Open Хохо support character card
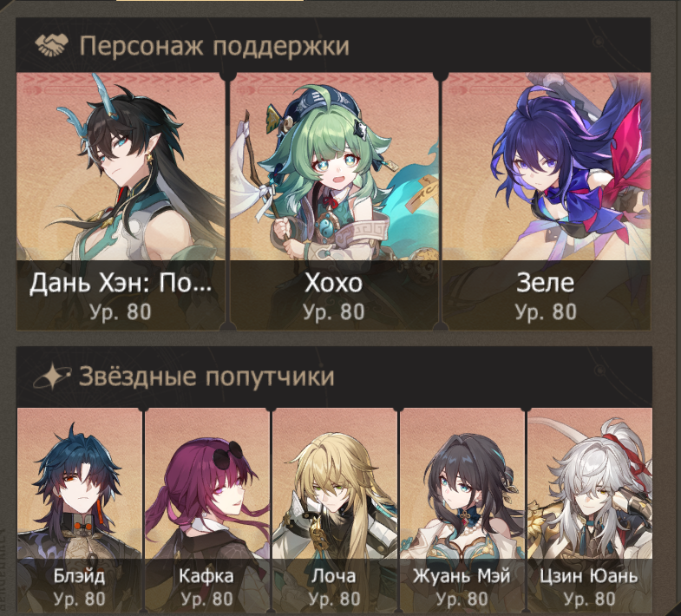This screenshot has width=681, height=616. pos(333,201)
